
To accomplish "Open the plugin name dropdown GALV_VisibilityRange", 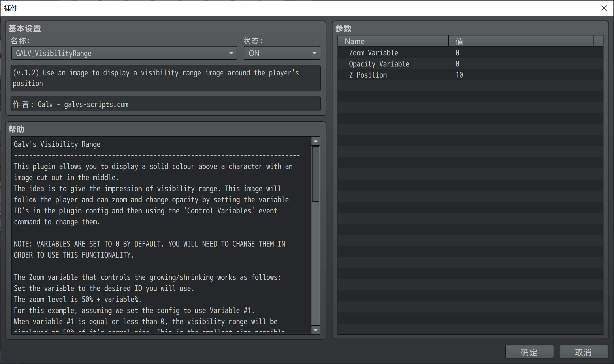I will click(124, 53).
